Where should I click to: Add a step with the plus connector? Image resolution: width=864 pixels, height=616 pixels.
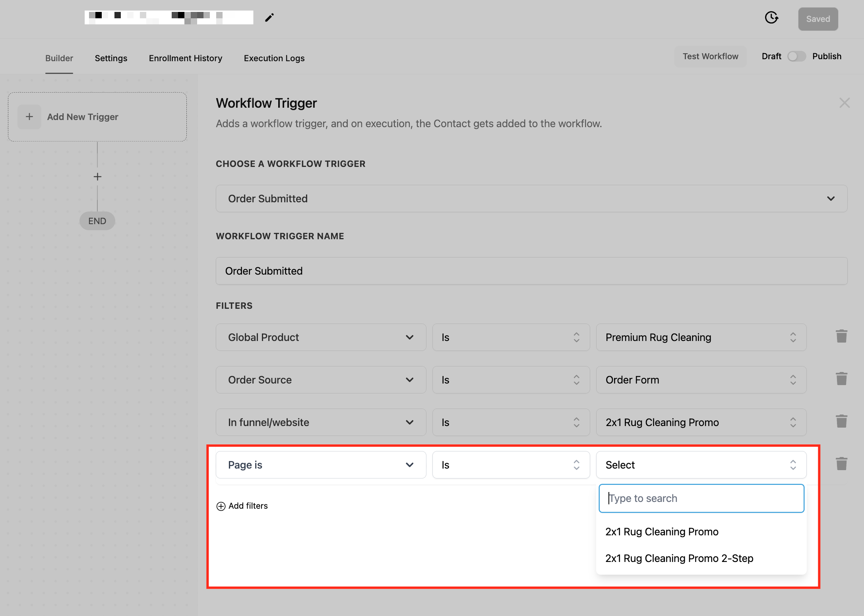(97, 177)
